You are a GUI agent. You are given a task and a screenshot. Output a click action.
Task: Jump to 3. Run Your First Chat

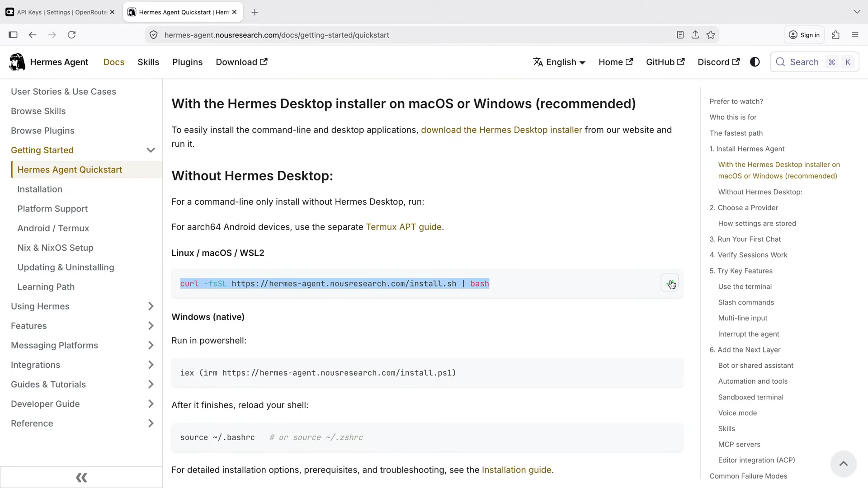click(x=745, y=239)
